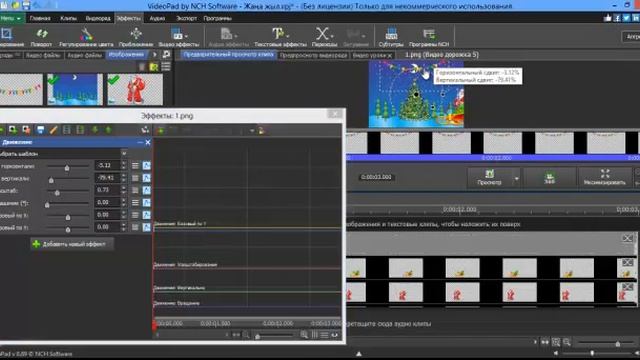This screenshot has width=640, height=360.
Task: Click the Facebook share icon
Action: [617, 18]
